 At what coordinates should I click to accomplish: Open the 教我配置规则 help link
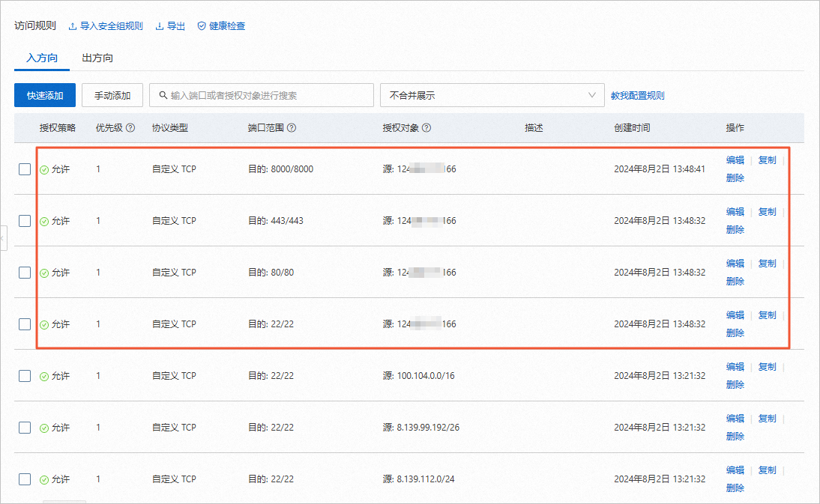(x=637, y=96)
